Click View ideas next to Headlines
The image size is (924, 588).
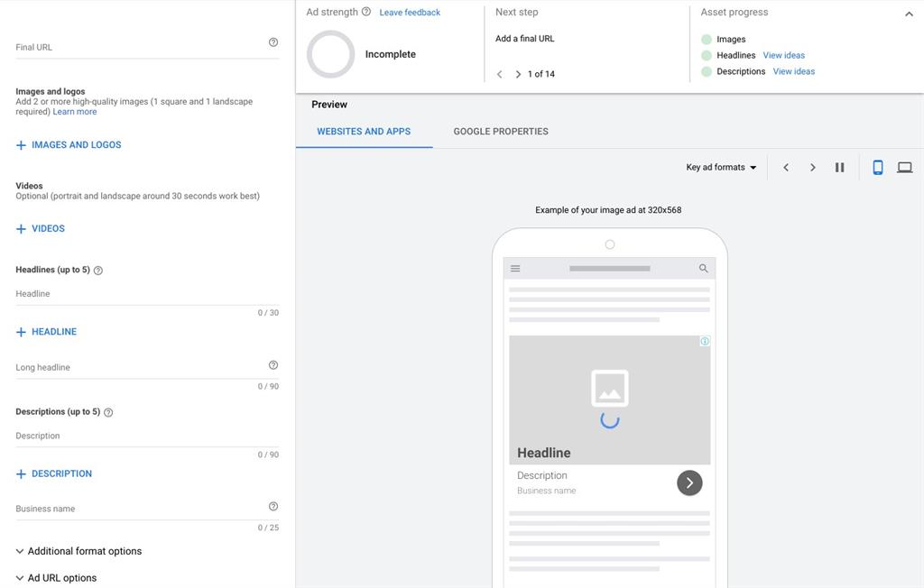click(783, 55)
